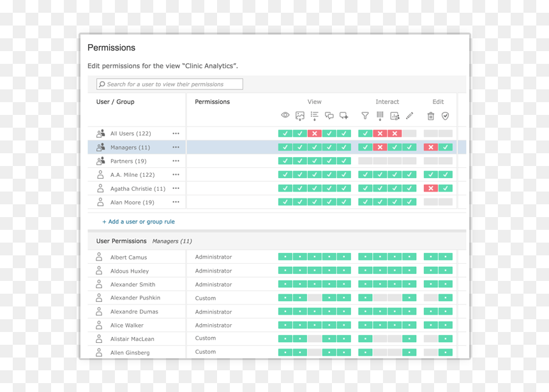Click Albert Camus in User Permissions list
The height and width of the screenshot is (392, 549).
pos(128,257)
